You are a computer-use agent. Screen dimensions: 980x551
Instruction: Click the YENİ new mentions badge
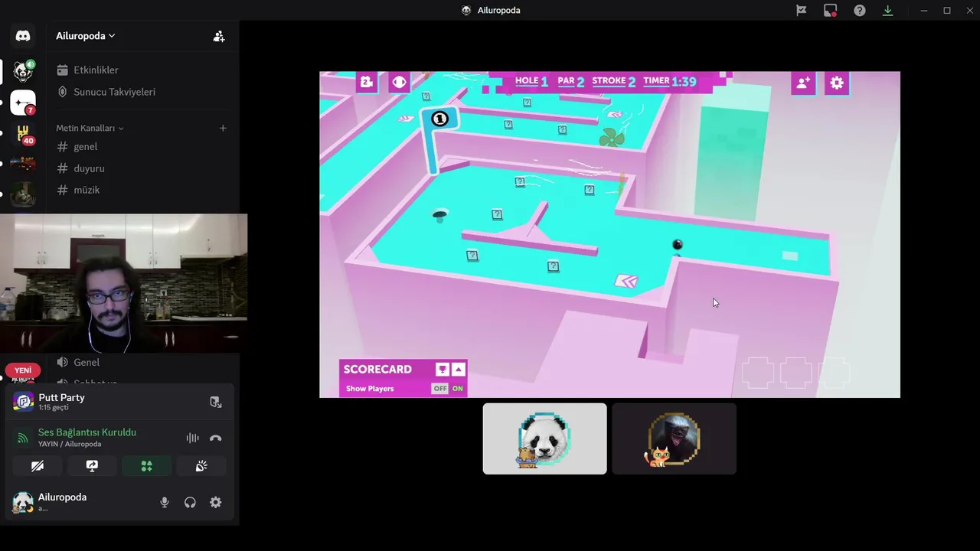pos(23,370)
